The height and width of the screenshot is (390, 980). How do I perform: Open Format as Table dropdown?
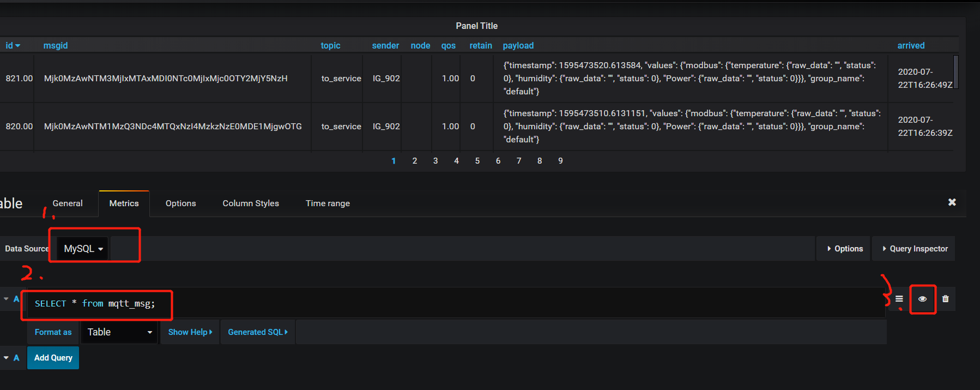pyautogui.click(x=119, y=332)
